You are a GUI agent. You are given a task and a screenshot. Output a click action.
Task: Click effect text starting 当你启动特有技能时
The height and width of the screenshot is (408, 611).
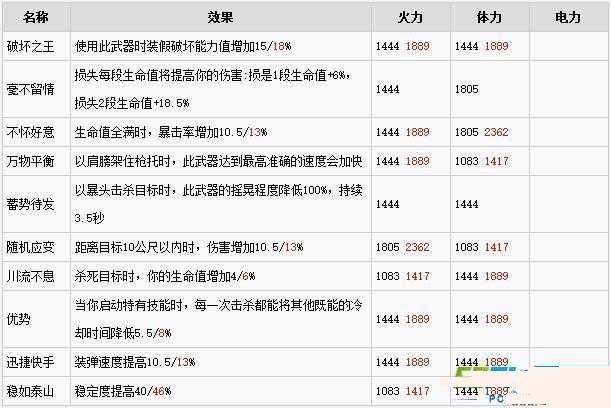click(219, 319)
